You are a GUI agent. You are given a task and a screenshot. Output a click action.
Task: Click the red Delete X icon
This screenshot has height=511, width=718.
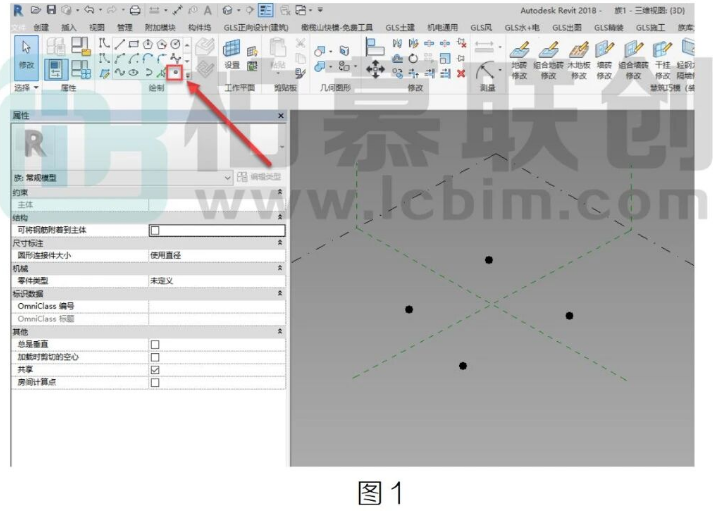click(461, 73)
